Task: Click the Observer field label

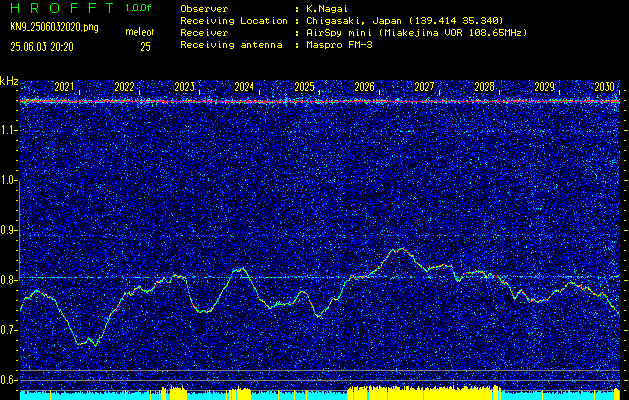Action: pos(204,8)
